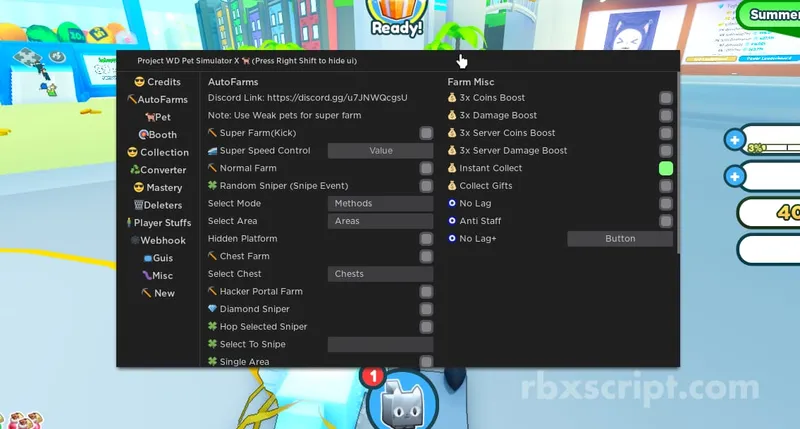Screen dimensions: 800x429
Task: Open the Webhook section
Action: 158,240
